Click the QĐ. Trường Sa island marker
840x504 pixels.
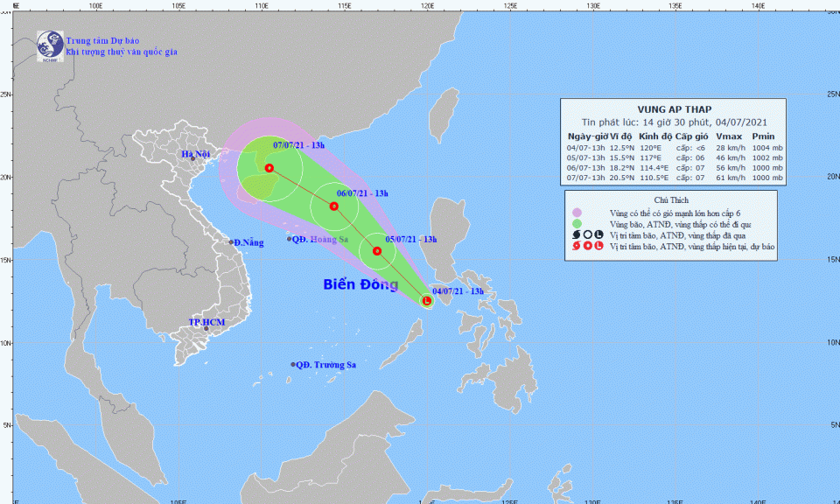[293, 365]
